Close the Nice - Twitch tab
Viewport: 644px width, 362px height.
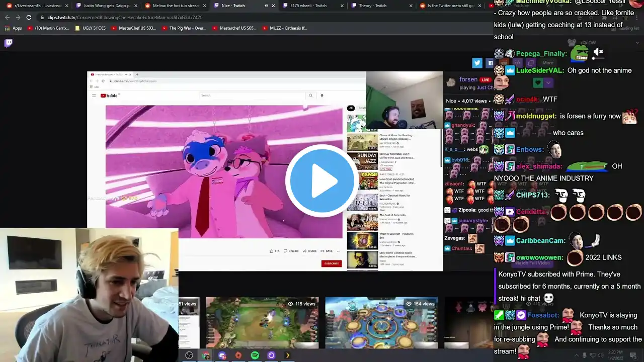(273, 6)
